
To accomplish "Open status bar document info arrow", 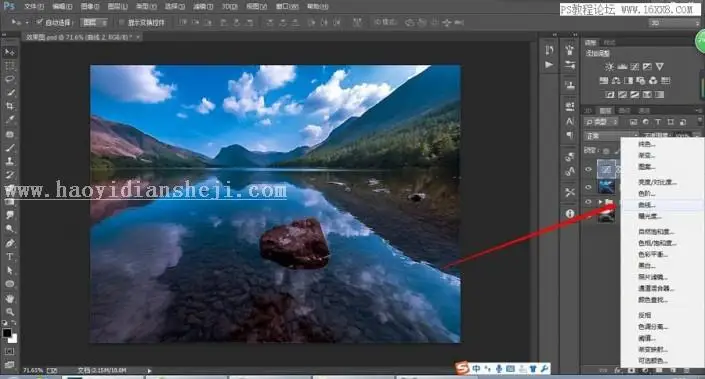I will (149, 370).
